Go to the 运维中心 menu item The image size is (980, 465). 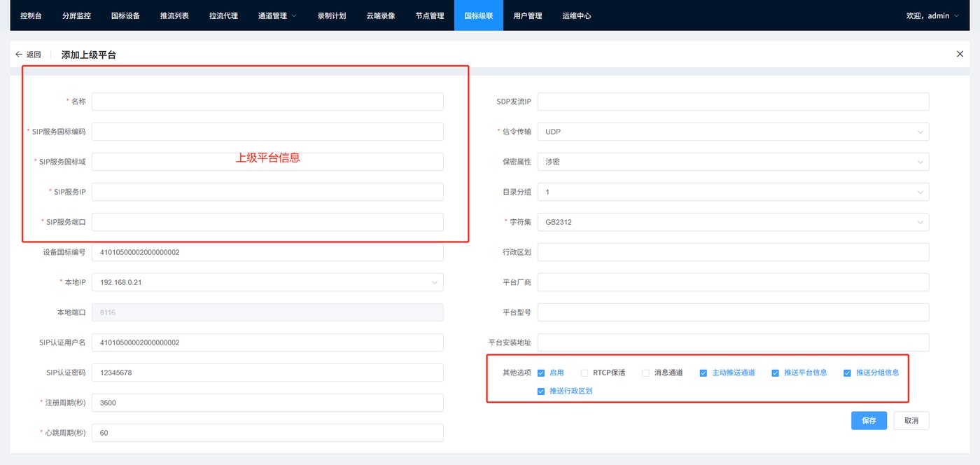577,15
